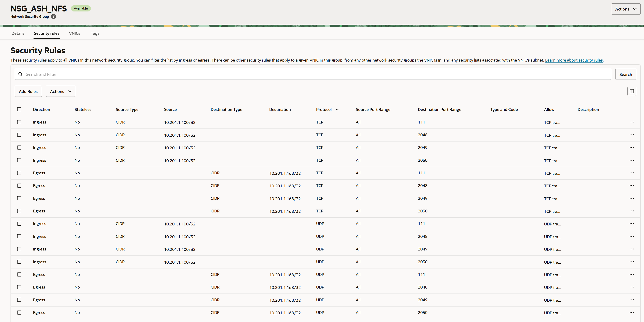This screenshot has width=644, height=322.
Task: Select checkbox for Ingress TCP 2049 rule
Action: coord(19,147)
